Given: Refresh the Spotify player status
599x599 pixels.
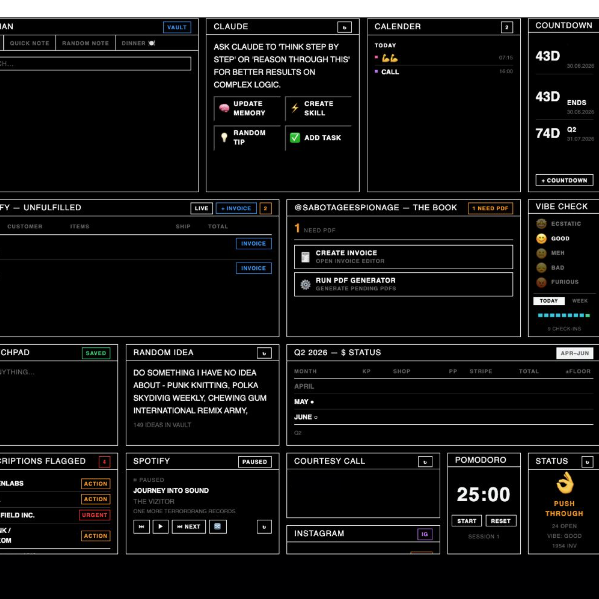Looking at the screenshot, I should tap(264, 527).
